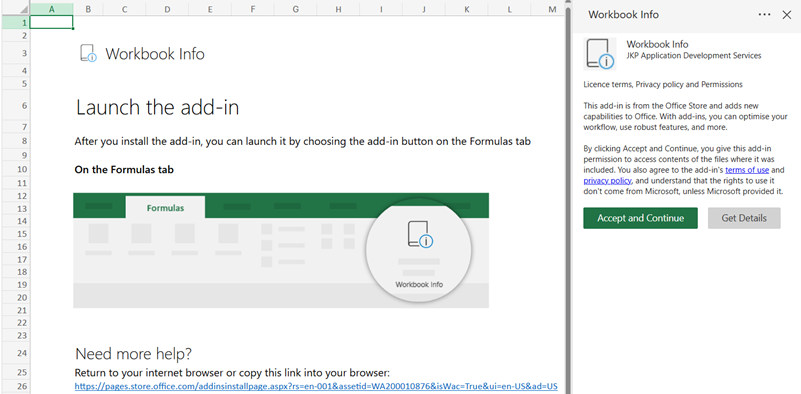Click the 'Workbook Info' pane title

[x=623, y=15]
